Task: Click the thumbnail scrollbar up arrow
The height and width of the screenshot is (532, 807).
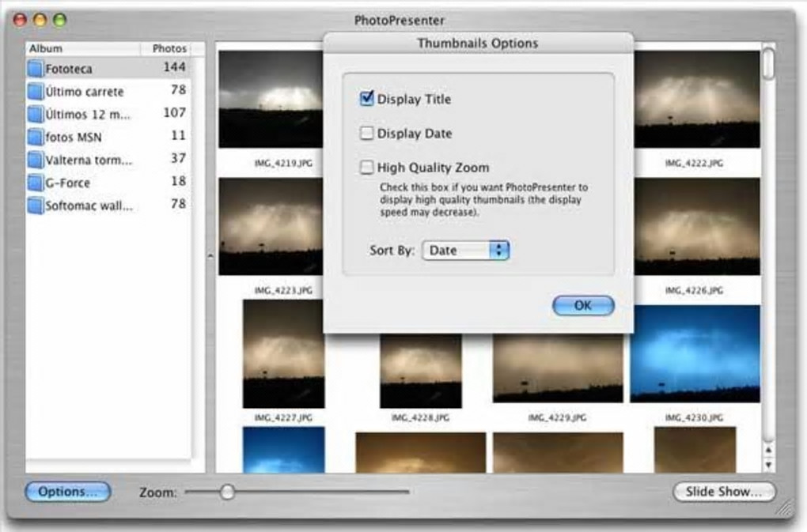Action: pyautogui.click(x=768, y=450)
